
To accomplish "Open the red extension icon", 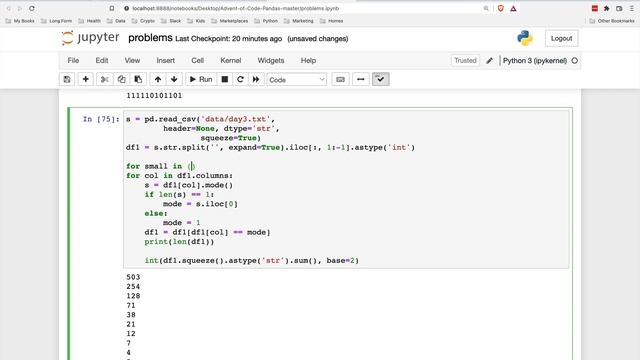I will 595,8.
